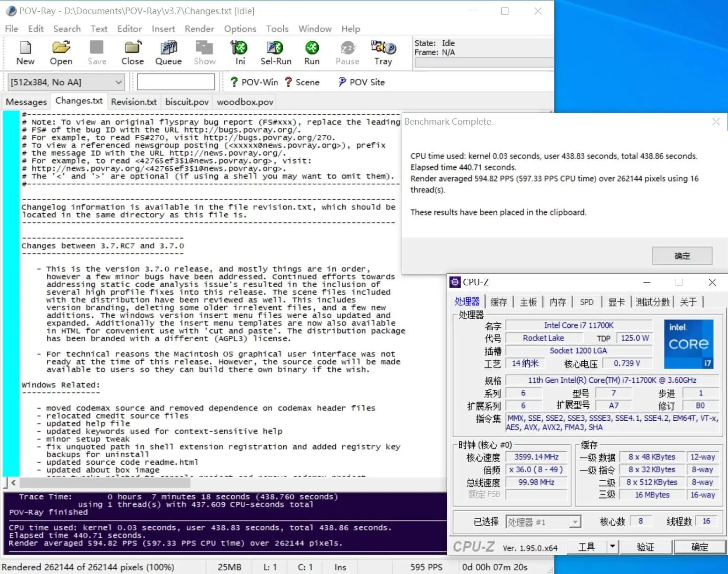Click the 确定 button in CPU-Z
Image resolution: width=728 pixels, height=574 pixels.
coord(700,547)
